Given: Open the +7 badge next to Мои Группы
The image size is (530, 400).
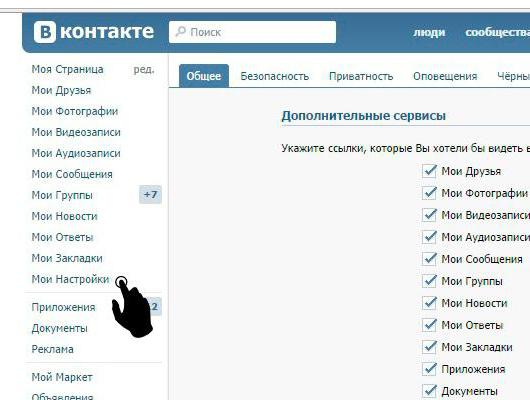Looking at the screenshot, I should [x=150, y=195].
